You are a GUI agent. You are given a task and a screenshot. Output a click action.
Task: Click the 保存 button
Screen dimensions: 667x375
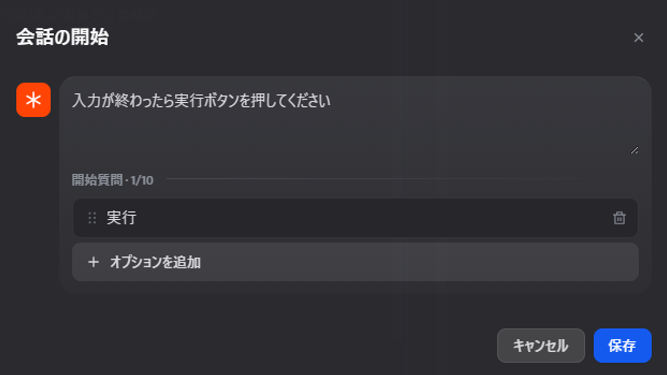622,345
